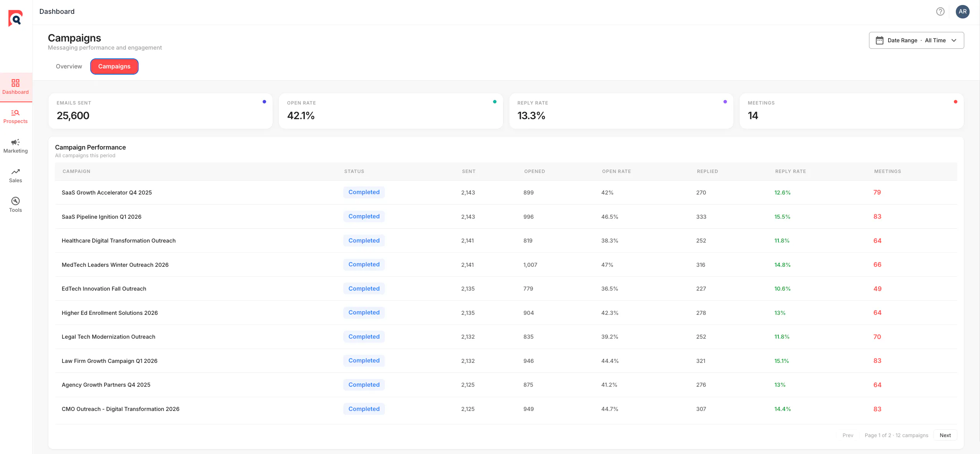Click the app logo in the sidebar
This screenshot has width=980, height=454.
(15, 18)
